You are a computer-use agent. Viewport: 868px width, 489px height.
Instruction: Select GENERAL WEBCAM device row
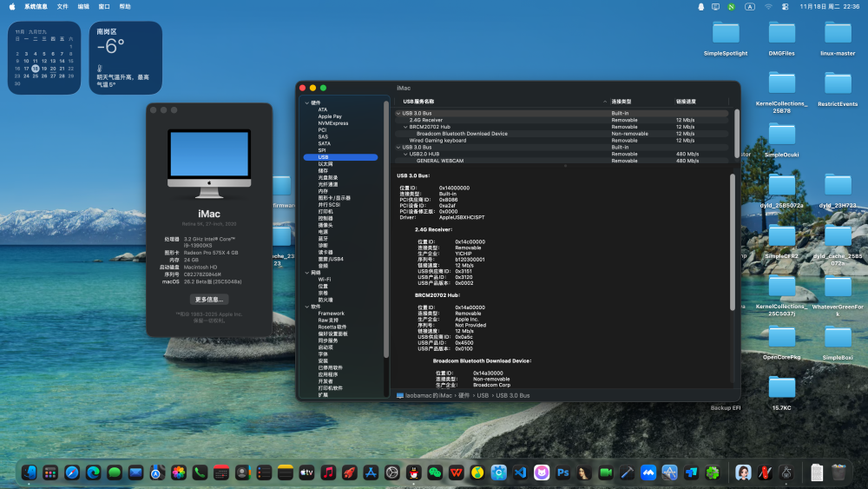click(x=562, y=161)
